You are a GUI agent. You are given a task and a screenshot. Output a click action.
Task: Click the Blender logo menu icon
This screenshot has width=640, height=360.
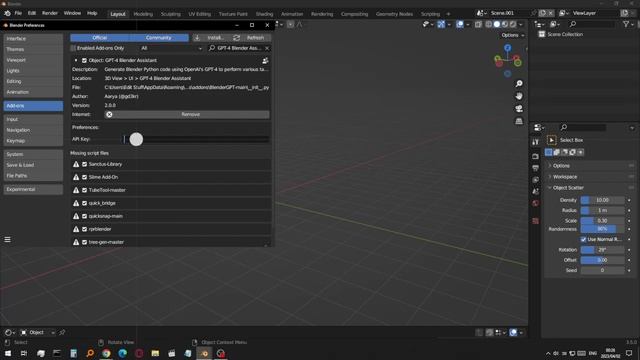(x=7, y=13)
